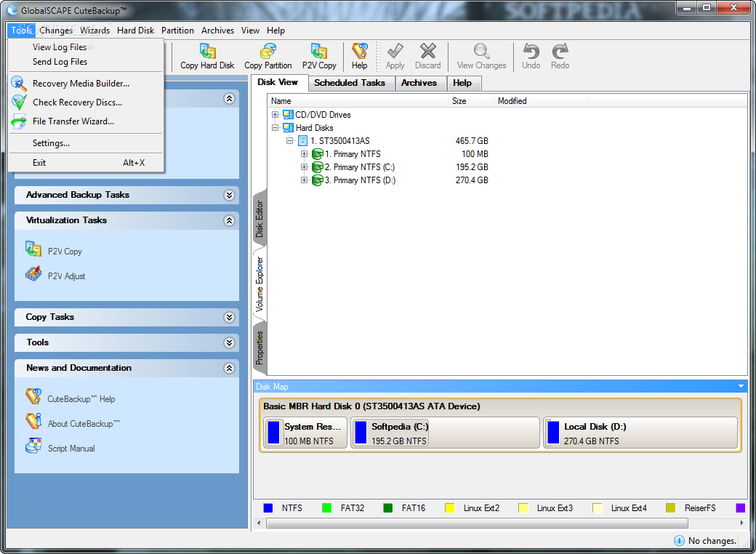Click the Undo arrow icon
Screen dimensions: 756x554
coord(531,51)
